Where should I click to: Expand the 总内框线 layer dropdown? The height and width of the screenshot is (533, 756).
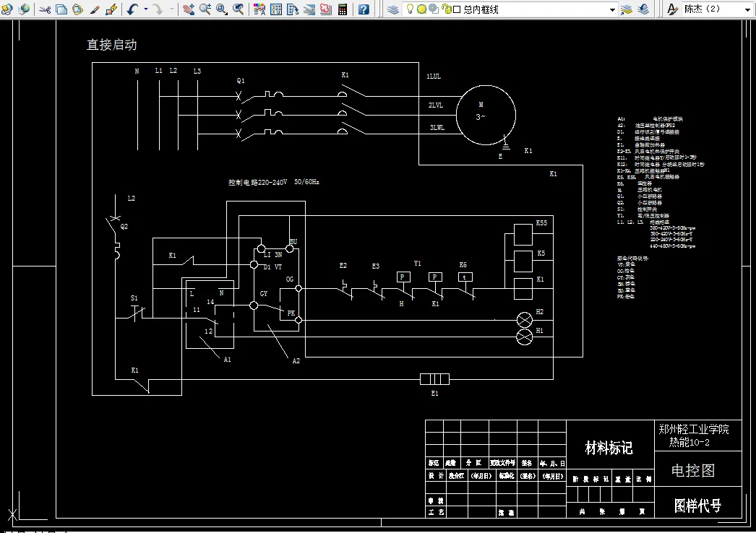pos(612,9)
